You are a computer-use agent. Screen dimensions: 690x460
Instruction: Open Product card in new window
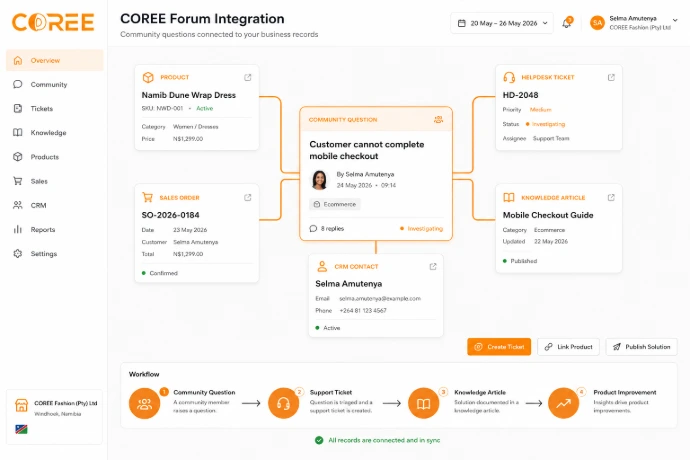pyautogui.click(x=248, y=77)
